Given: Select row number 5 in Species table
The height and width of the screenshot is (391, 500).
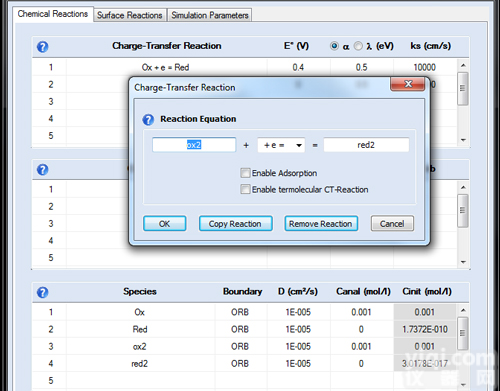Looking at the screenshot, I should [51, 380].
